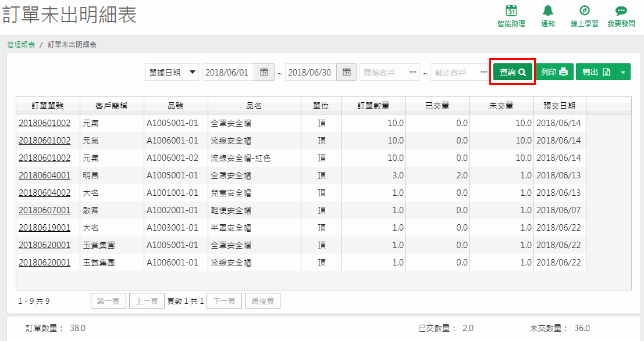Viewport: 644px width, 341px height.
Task: Click the 列印 print button
Action: pos(554,72)
